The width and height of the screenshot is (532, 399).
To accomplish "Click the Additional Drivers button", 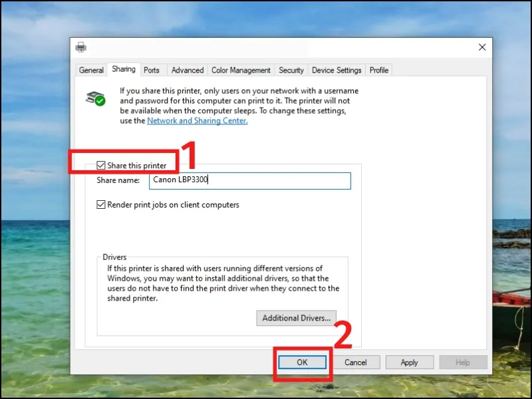I will click(296, 318).
